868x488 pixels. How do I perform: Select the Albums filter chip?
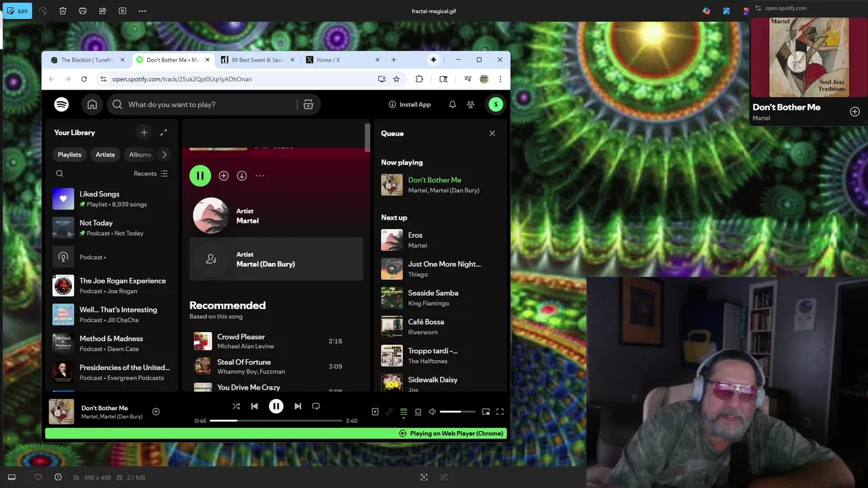point(140,155)
